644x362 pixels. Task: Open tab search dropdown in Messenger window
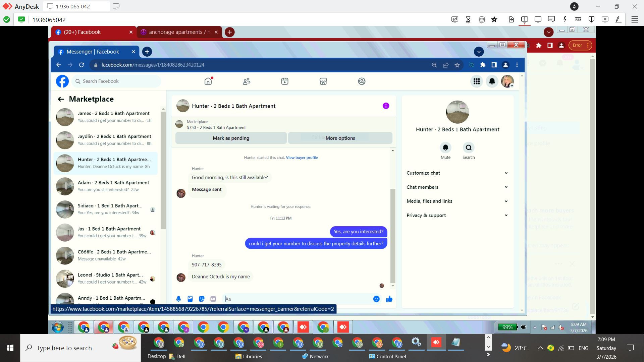(479, 52)
